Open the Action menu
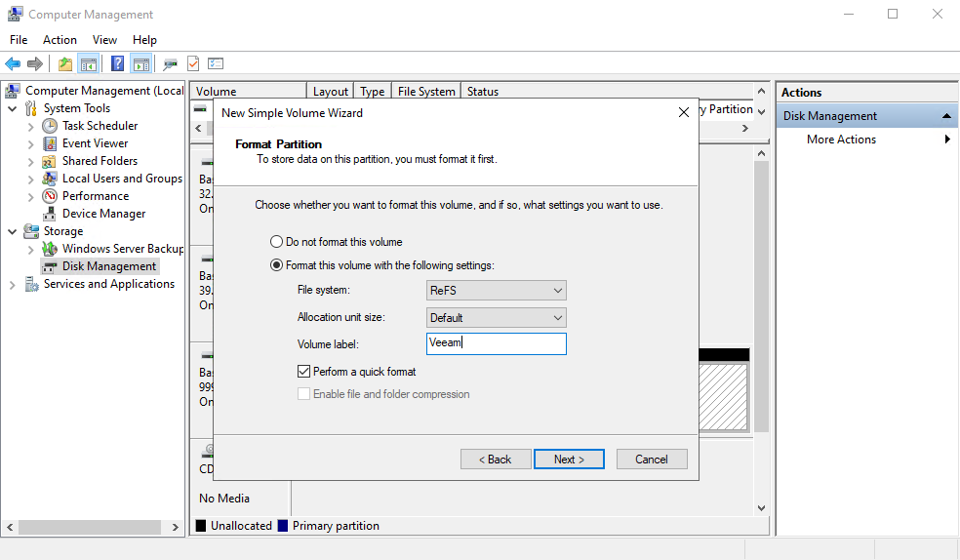The width and height of the screenshot is (960, 560). pos(60,40)
